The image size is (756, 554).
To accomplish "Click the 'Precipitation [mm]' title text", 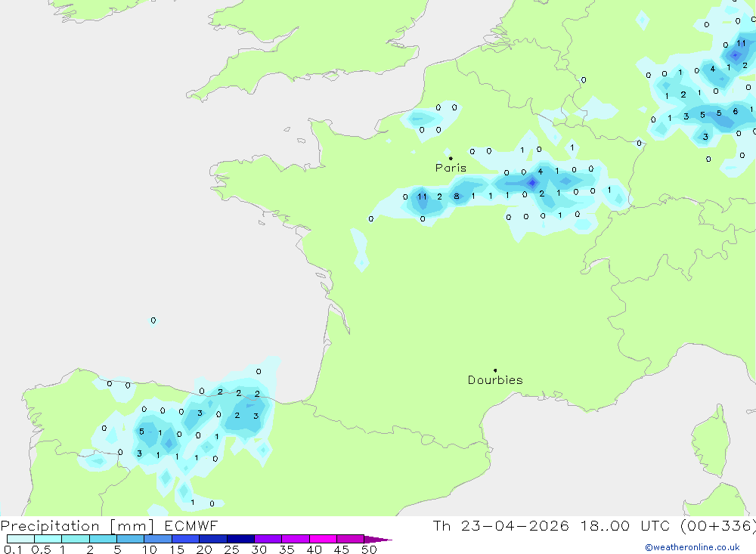I will pos(77,526).
